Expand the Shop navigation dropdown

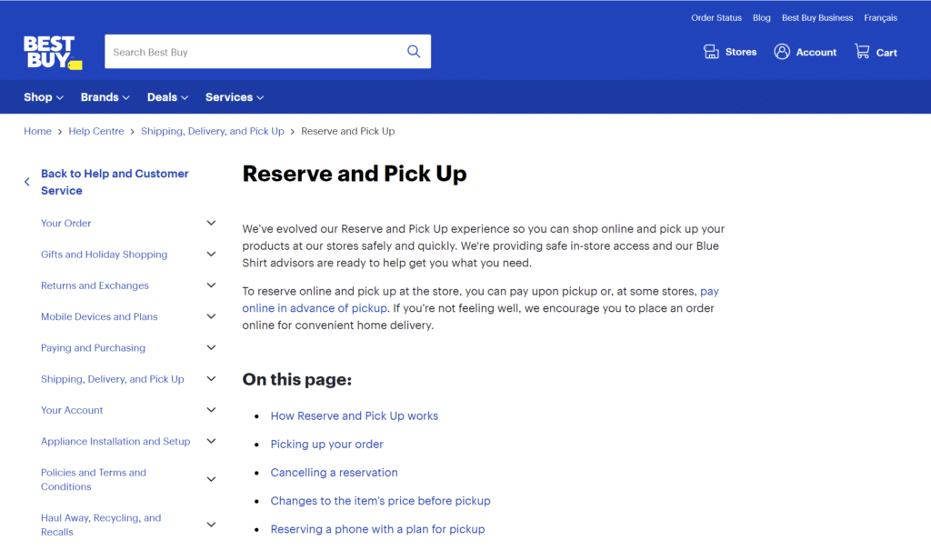(x=43, y=96)
